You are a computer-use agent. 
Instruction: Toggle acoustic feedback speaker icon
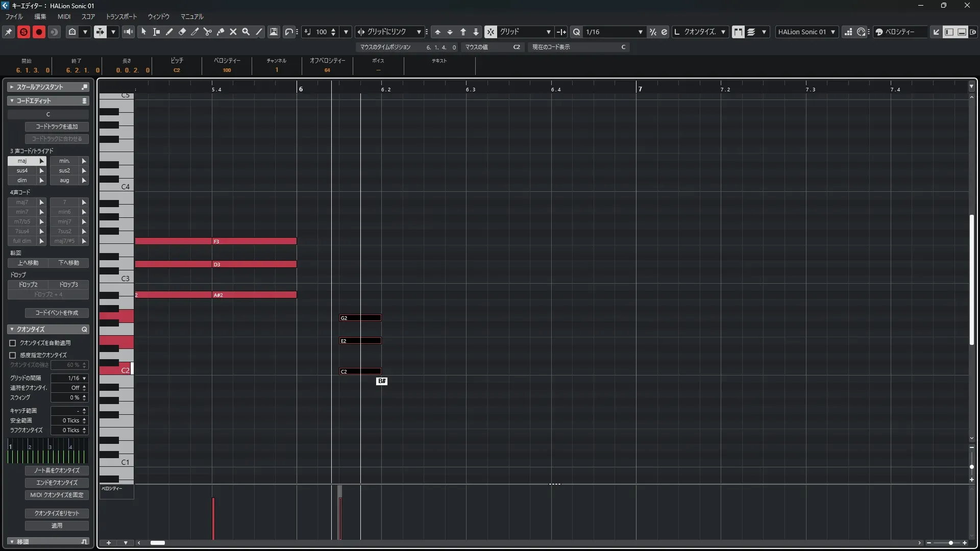[x=128, y=32]
